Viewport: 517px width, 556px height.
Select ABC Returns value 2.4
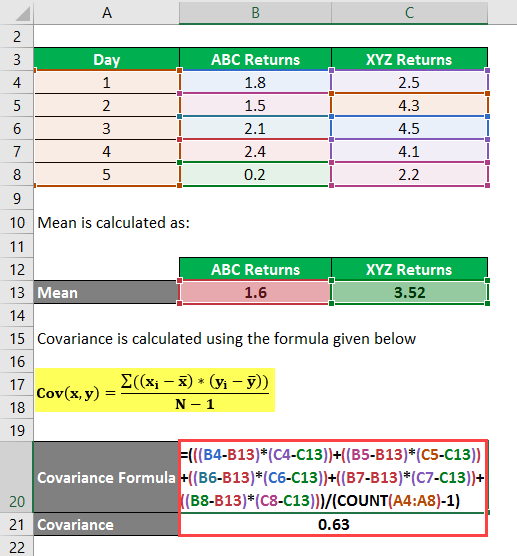pos(255,151)
